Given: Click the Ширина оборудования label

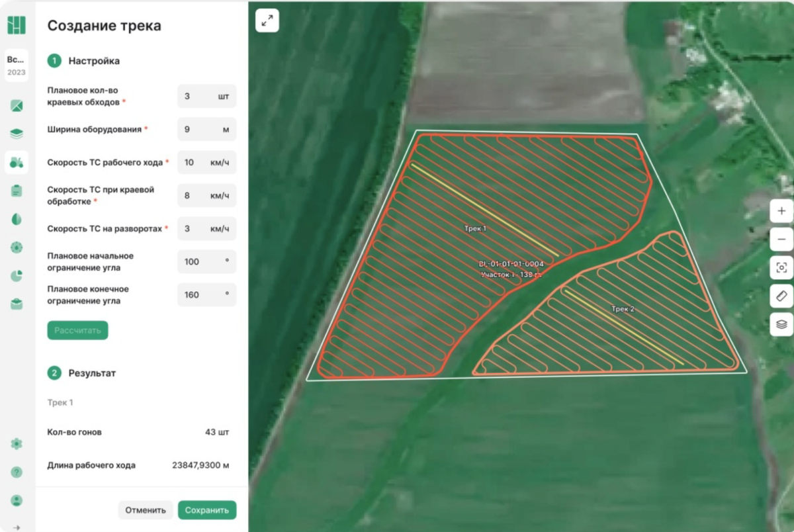Looking at the screenshot, I should tap(95, 129).
